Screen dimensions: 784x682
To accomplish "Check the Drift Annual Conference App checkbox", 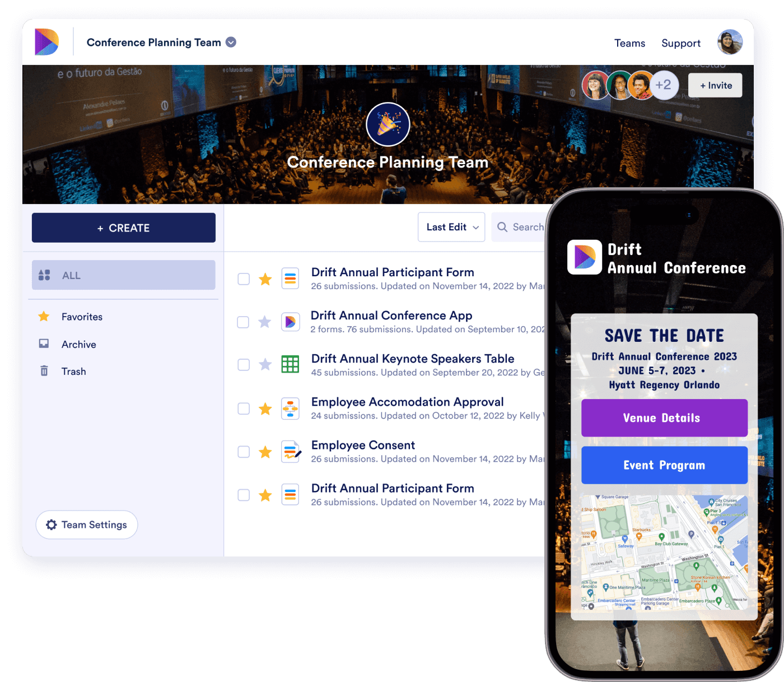I will (x=243, y=322).
